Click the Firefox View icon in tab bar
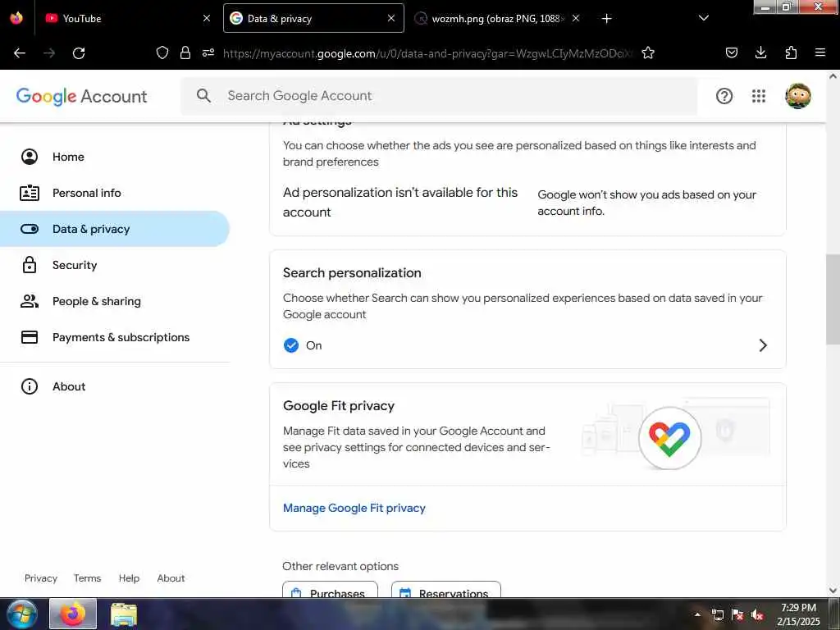The image size is (840, 630). tap(16, 18)
